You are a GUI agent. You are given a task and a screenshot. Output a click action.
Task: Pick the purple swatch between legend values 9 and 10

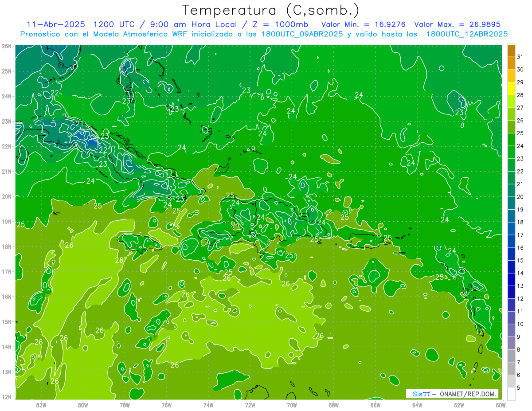click(x=512, y=330)
